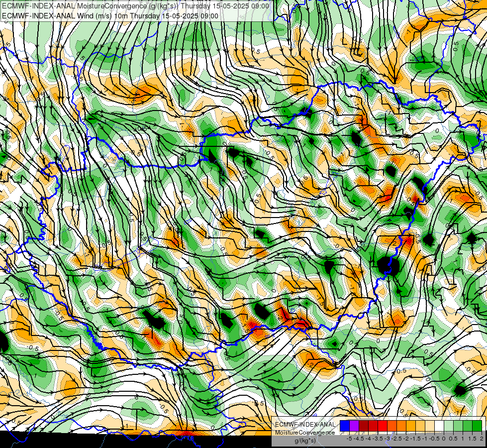The width and height of the screenshot is (487, 448).
Task: Click the 2 tick value at legend end
Action: tap(482, 439)
